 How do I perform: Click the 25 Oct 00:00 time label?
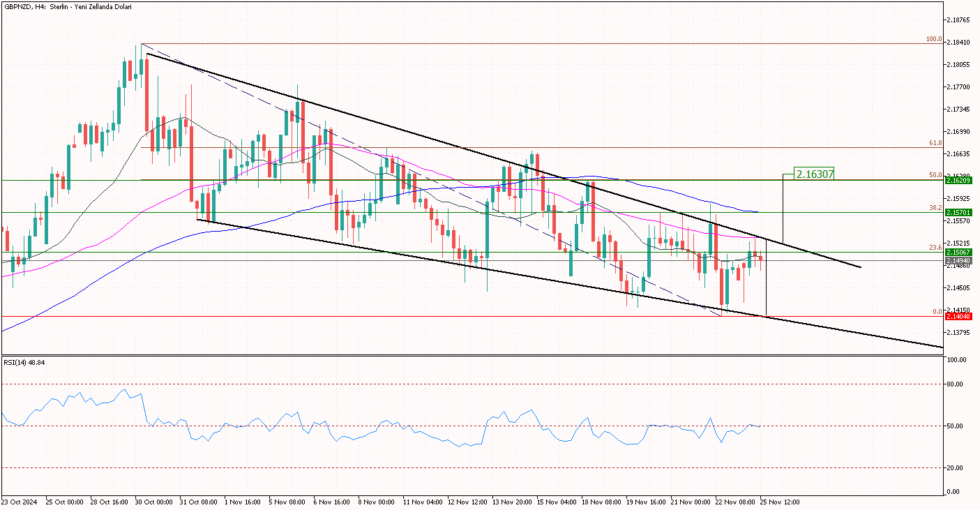tap(63, 502)
